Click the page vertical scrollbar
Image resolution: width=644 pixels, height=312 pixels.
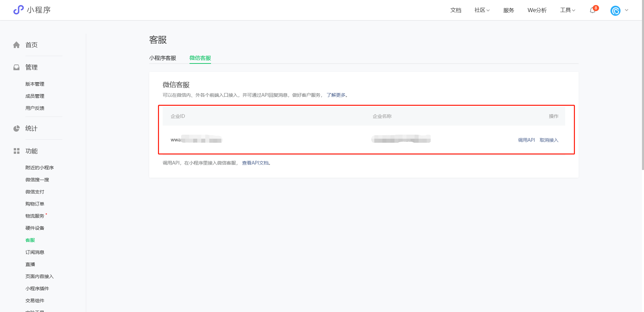point(642,84)
